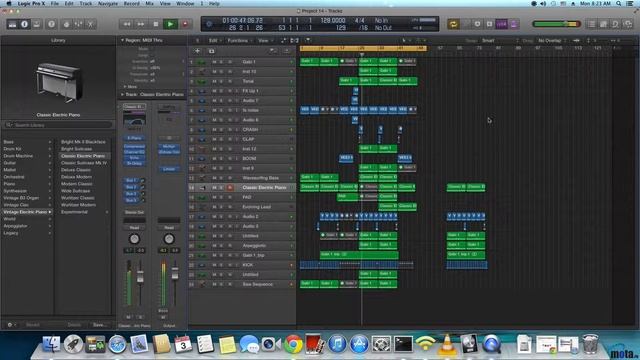The image size is (640, 360).
Task: Open Stereo Out output slot dropdown
Action: (x=134, y=212)
